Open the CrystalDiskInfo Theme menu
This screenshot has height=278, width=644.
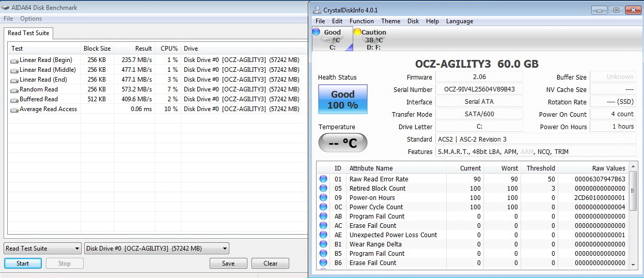(x=391, y=21)
